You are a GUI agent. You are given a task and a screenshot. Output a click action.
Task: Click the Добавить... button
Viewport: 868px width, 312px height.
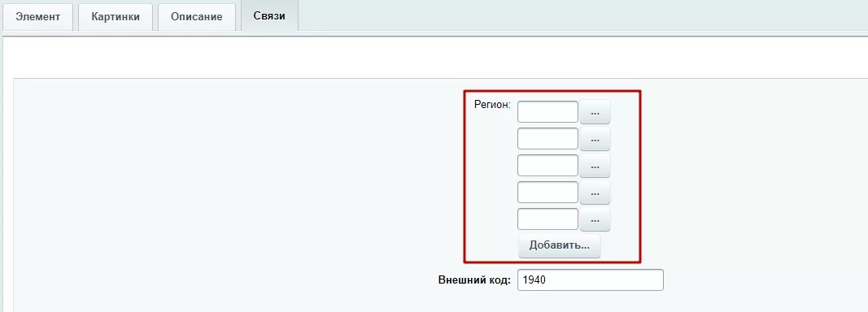click(560, 245)
